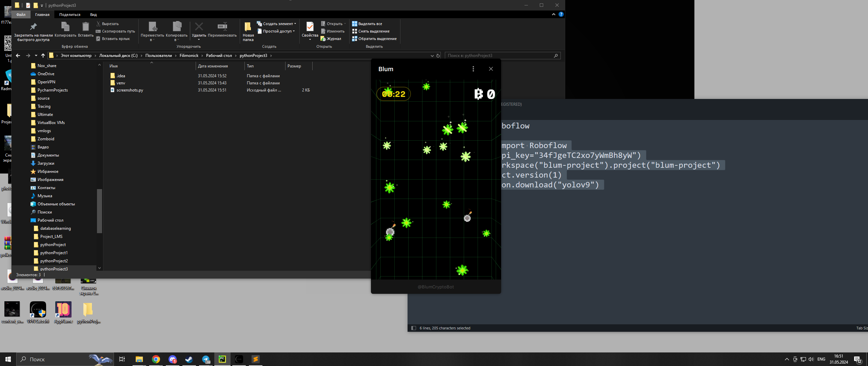Click Вырезать (cut) in ribbon

pyautogui.click(x=107, y=24)
